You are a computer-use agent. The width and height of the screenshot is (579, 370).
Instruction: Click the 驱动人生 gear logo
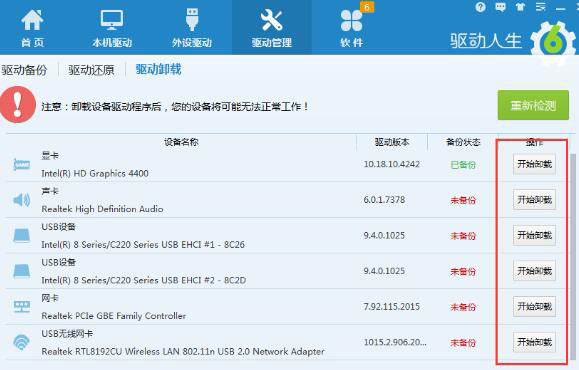coord(553,42)
